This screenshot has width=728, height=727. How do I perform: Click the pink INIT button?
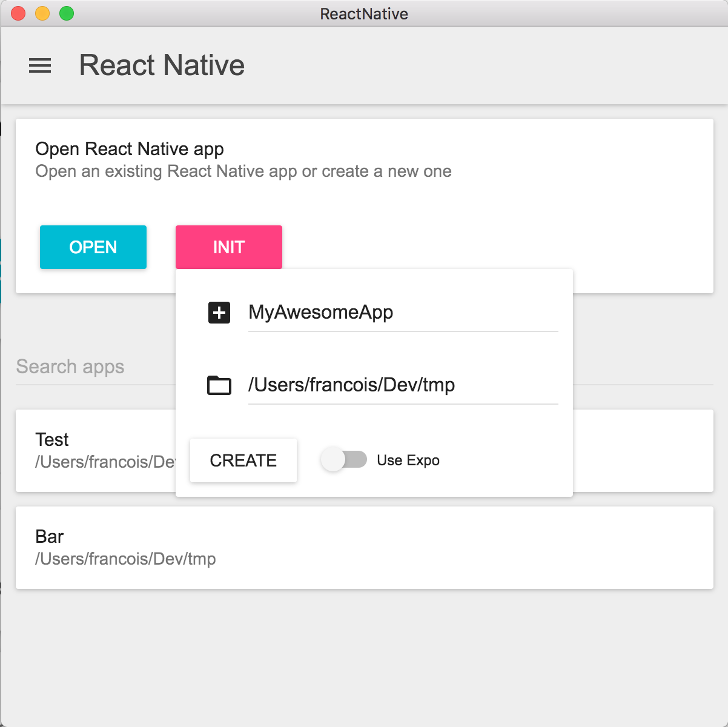point(229,247)
